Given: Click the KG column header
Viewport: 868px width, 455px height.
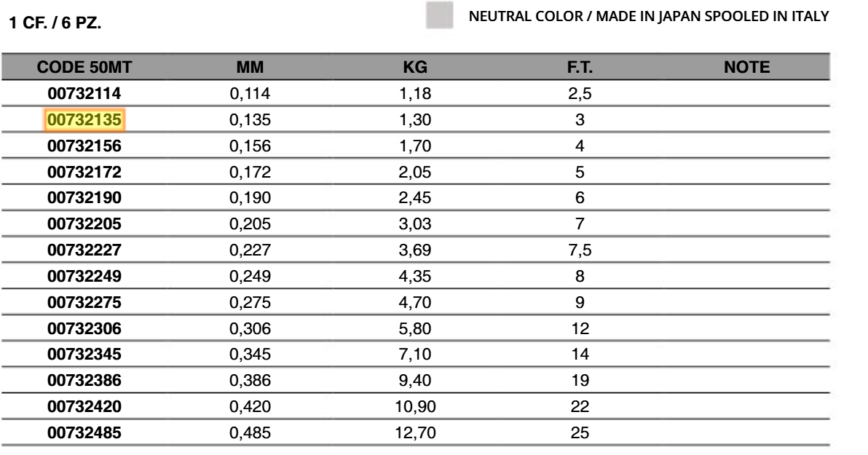Looking at the screenshot, I should pyautogui.click(x=414, y=67).
